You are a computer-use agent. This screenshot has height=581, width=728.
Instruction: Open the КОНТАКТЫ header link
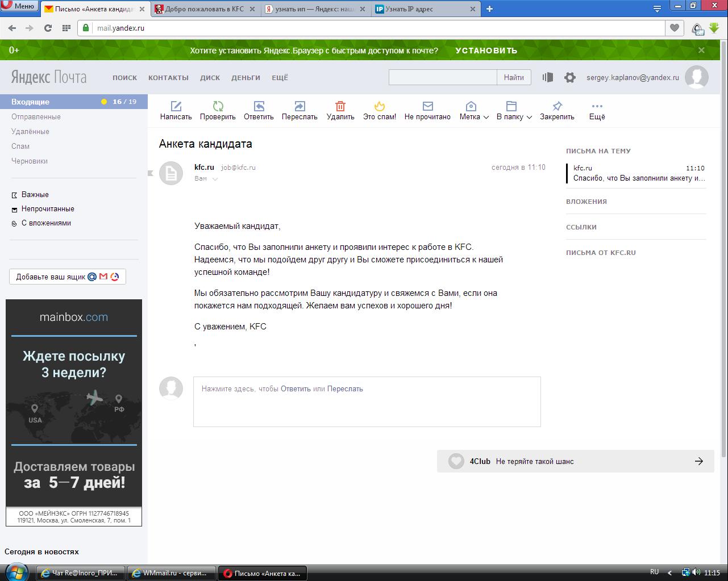[x=168, y=78]
